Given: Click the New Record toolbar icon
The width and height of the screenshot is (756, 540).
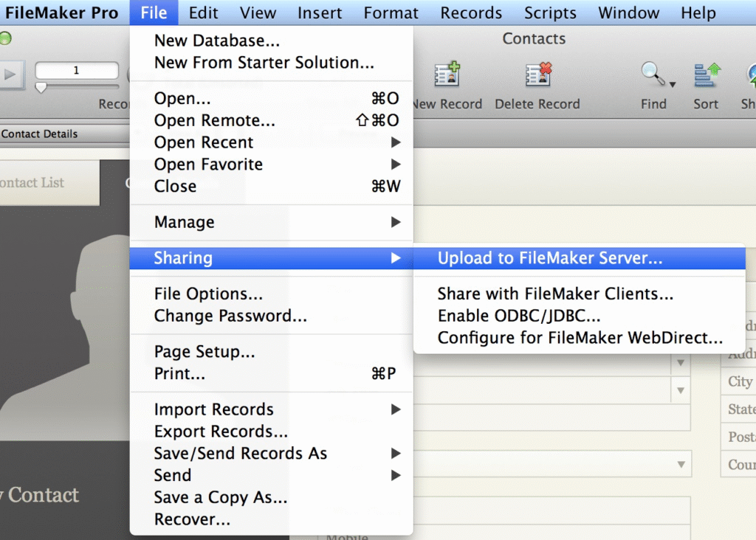Looking at the screenshot, I should click(447, 75).
